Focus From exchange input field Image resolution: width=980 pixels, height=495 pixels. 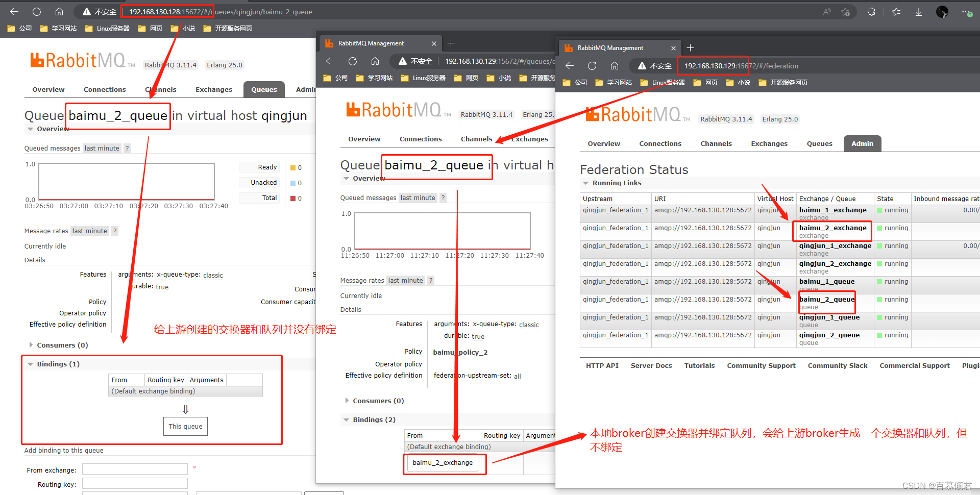pyautogui.click(x=135, y=469)
